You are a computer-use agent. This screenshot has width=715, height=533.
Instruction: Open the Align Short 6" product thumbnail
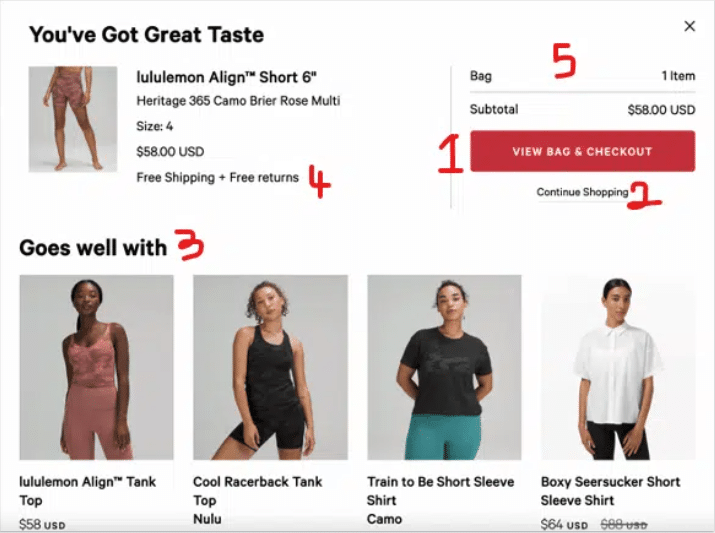pos(73,119)
